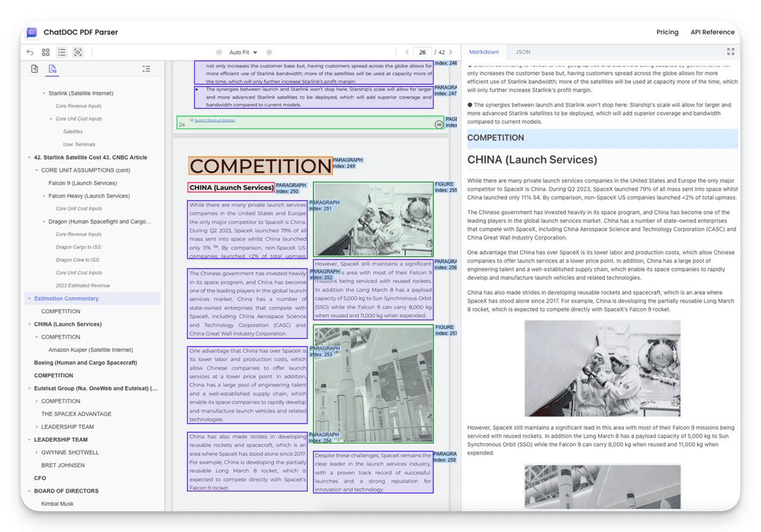Select the Markdown tab
The image size is (761, 532).
pyautogui.click(x=483, y=52)
